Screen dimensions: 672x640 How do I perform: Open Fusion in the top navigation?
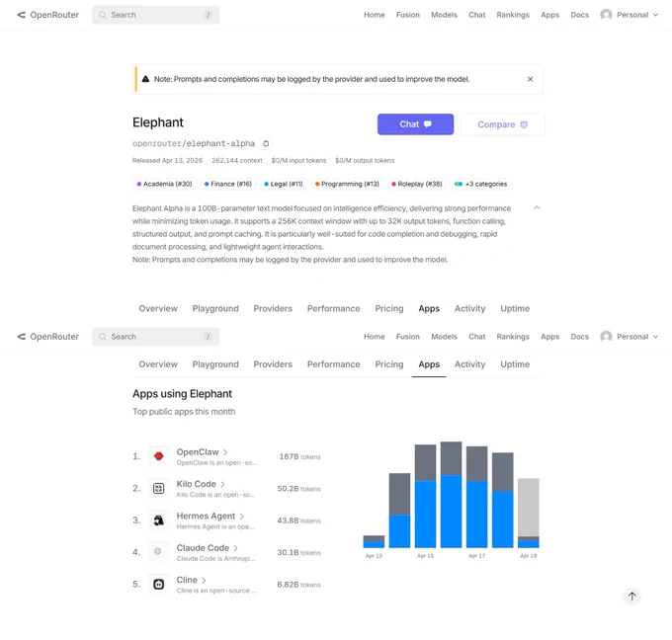click(x=407, y=15)
